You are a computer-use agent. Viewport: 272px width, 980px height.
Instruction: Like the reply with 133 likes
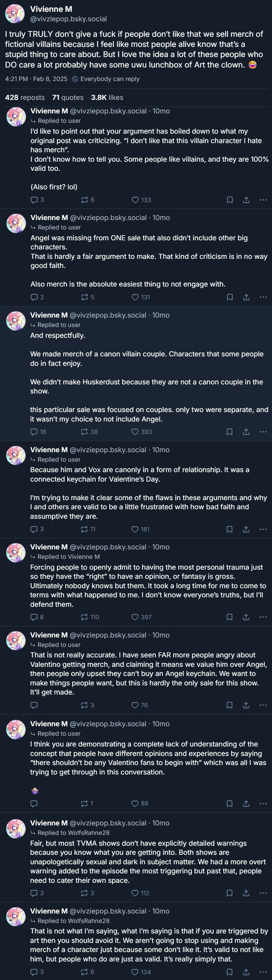pos(135,200)
